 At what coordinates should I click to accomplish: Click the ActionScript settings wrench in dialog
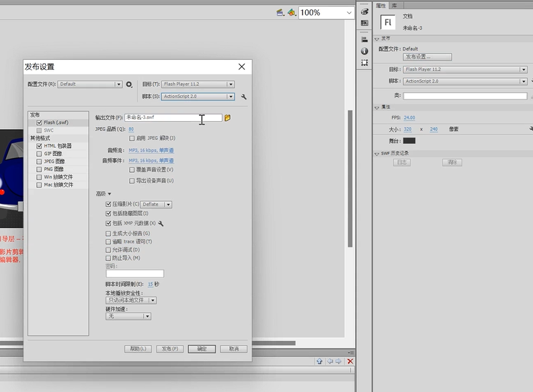pyautogui.click(x=244, y=97)
